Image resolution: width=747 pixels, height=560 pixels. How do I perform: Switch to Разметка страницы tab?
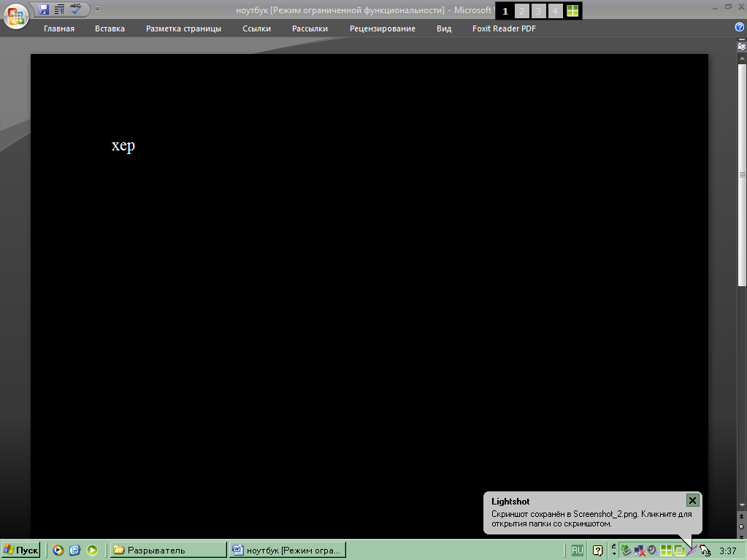coord(183,28)
